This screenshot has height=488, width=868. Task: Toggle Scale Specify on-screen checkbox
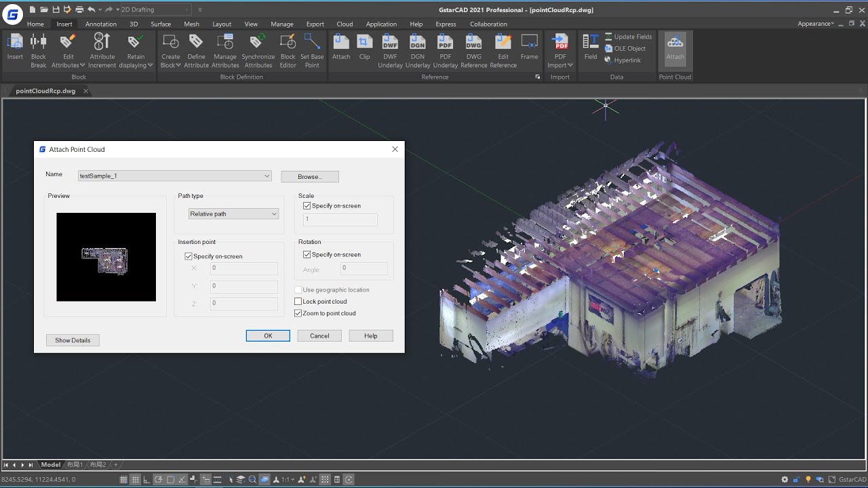coord(307,206)
